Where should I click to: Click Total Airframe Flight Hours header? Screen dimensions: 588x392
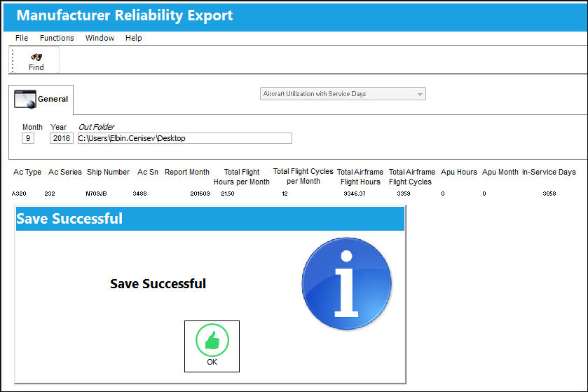click(x=360, y=177)
